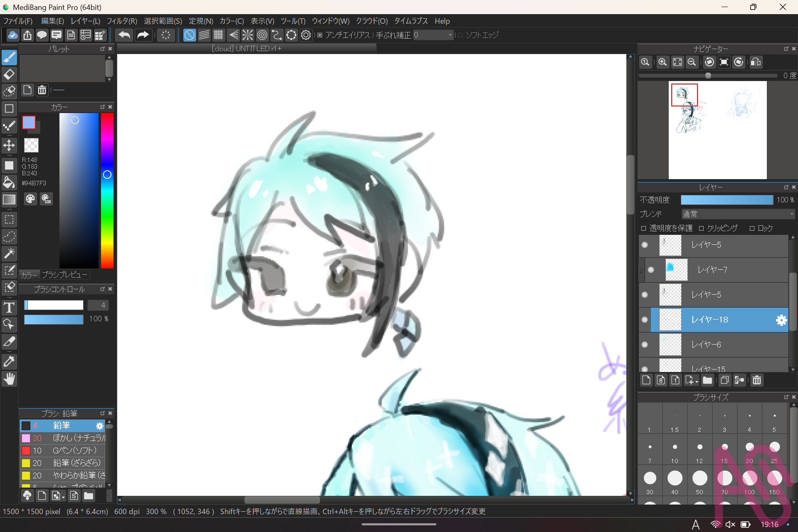
Task: Open the 手ぶれ補正 correction dropdown
Action: [x=450, y=35]
